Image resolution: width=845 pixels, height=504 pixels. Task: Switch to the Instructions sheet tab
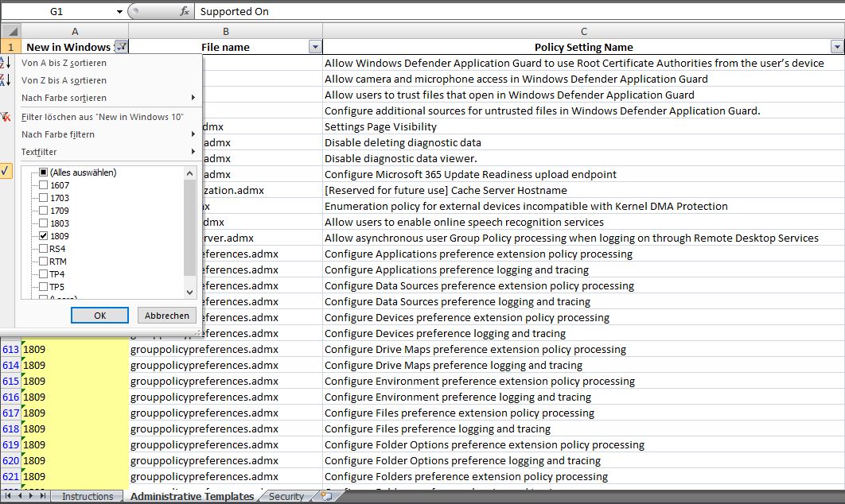pyautogui.click(x=88, y=496)
